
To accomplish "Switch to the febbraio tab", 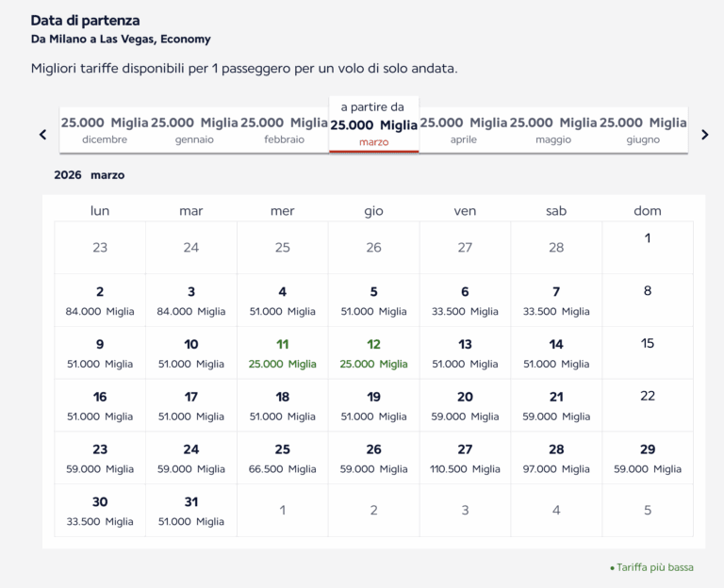I will tap(284, 130).
